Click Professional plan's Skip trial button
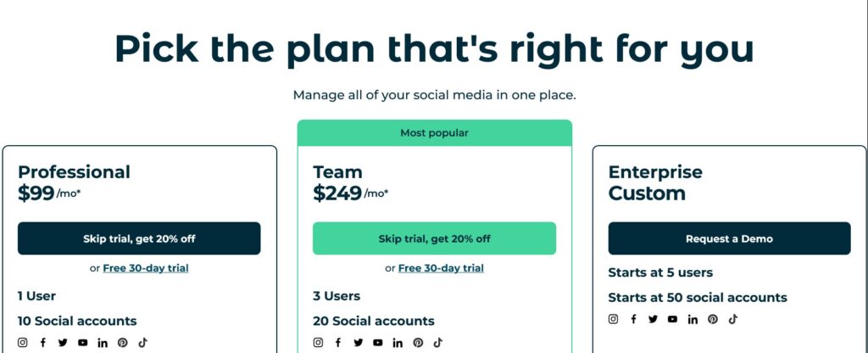The image size is (868, 353). coord(139,238)
